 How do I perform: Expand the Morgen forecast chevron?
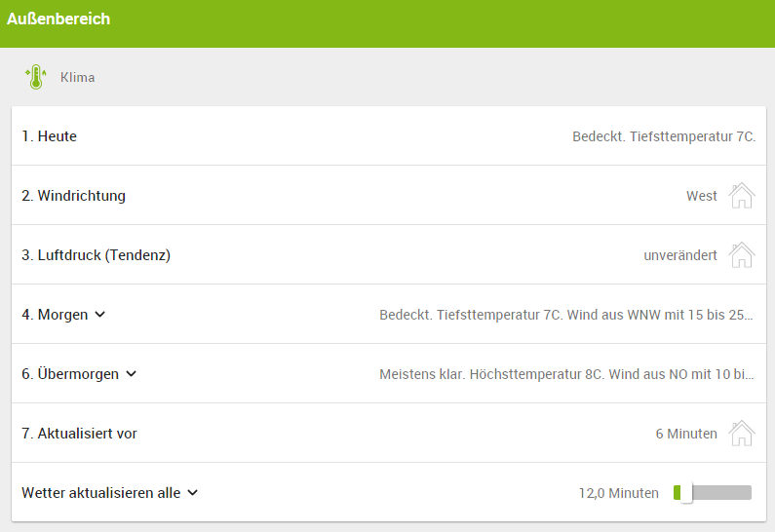point(100,315)
